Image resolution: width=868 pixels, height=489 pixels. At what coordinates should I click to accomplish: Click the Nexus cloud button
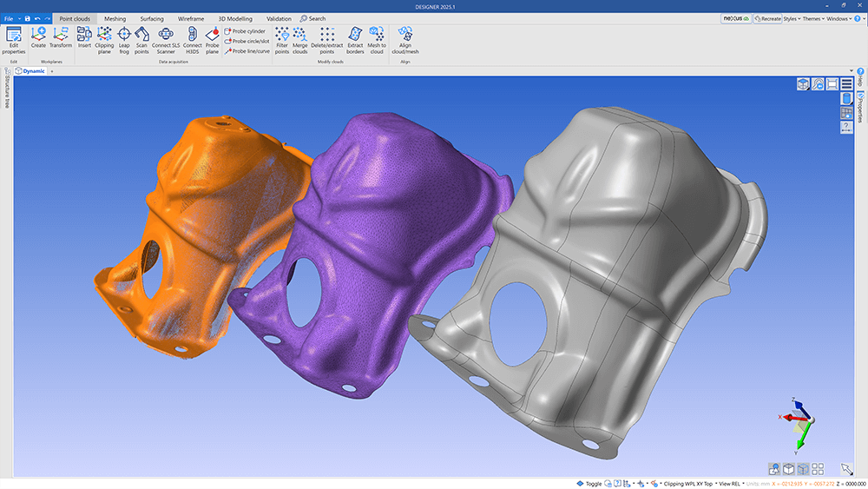[x=736, y=19]
